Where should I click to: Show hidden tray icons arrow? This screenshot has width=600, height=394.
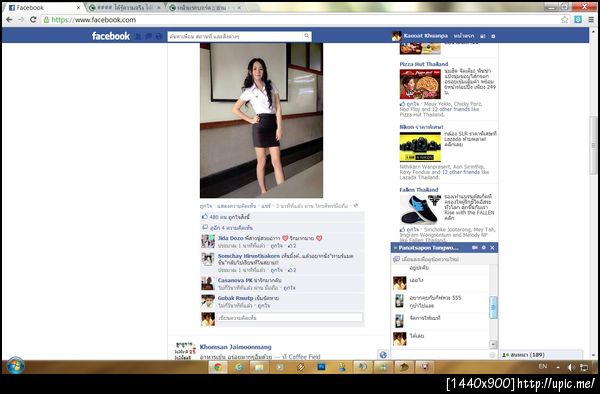(x=558, y=367)
